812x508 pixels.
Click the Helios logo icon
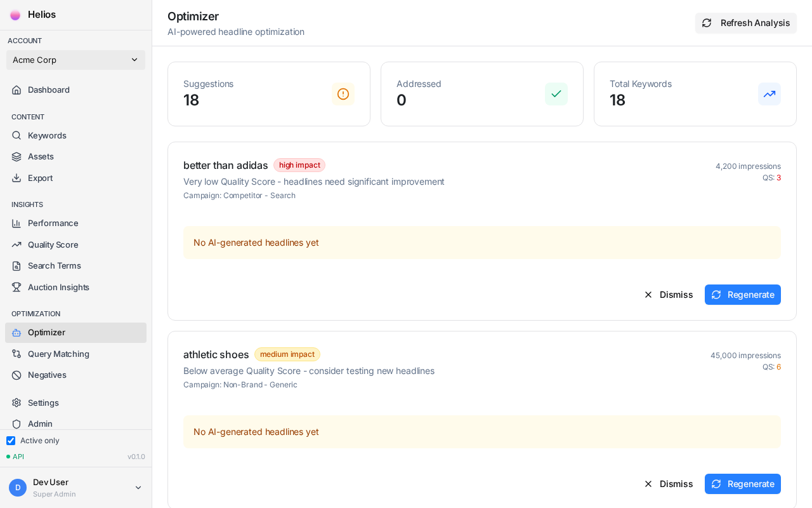15,15
